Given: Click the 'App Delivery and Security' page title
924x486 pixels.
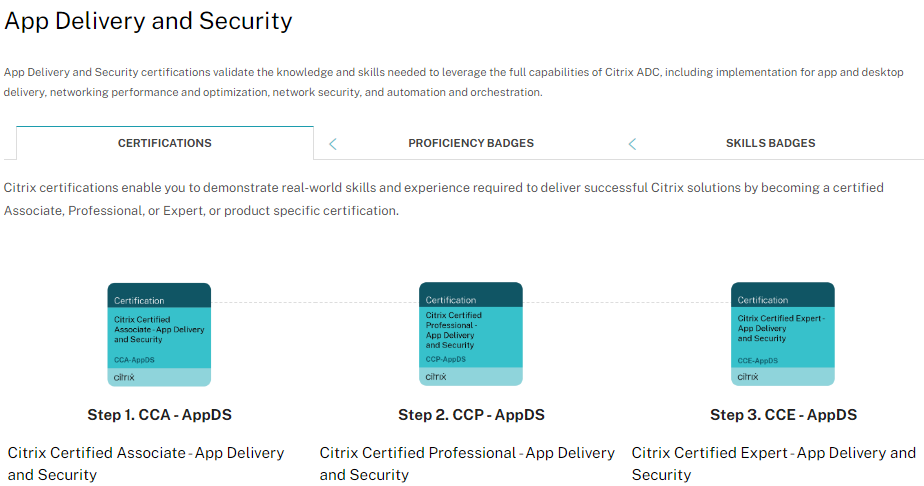Looking at the screenshot, I should pos(148,21).
